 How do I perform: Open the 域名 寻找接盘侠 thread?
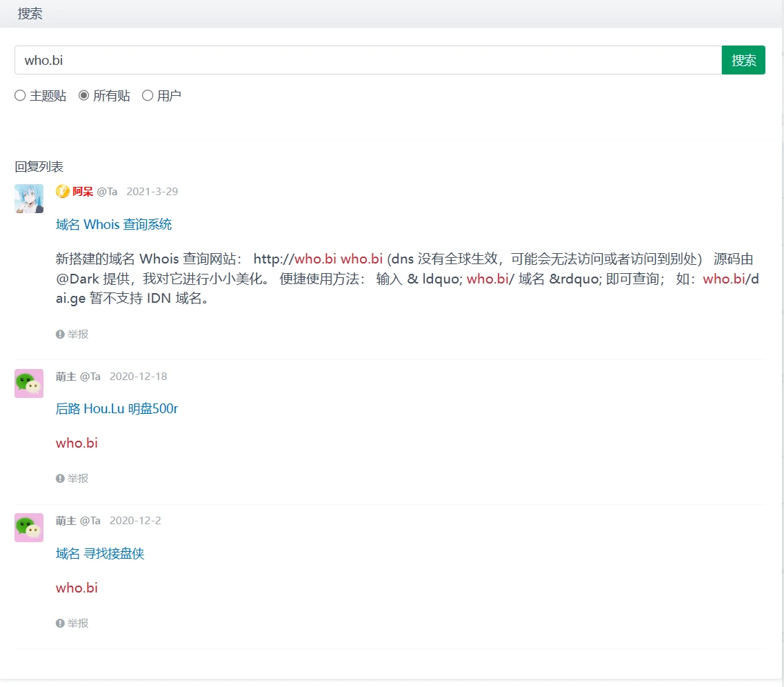point(100,554)
